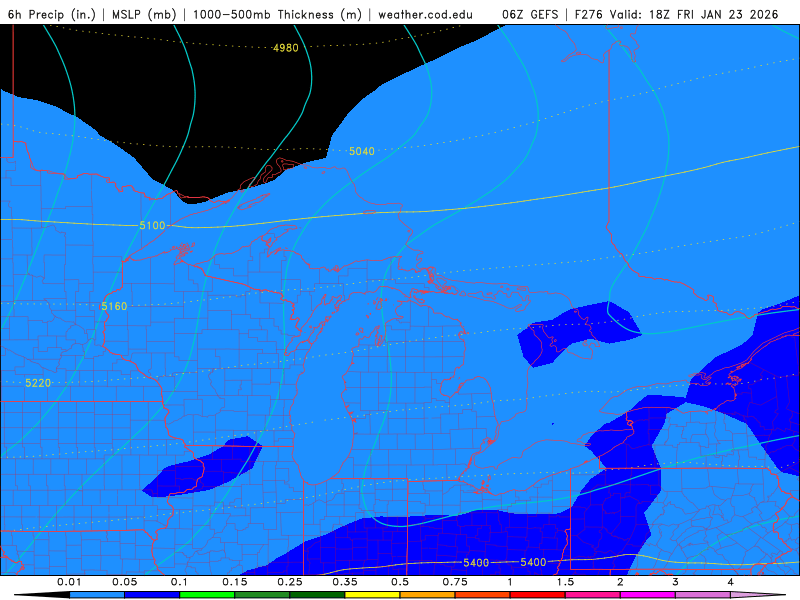Viewport: 800px width, 600px height.
Task: Click the 0.5 legend value
Action: 400,582
